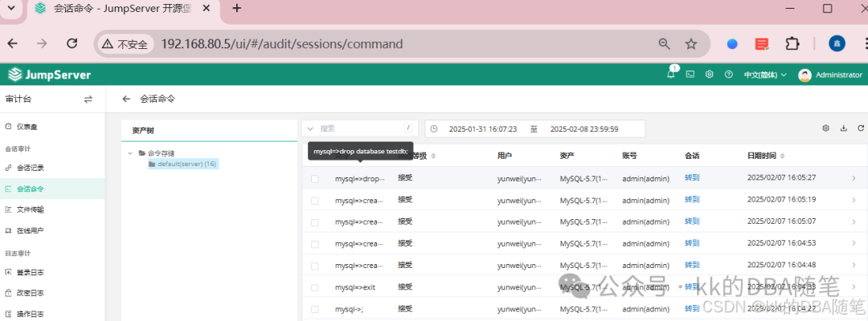Bookmark this page star icon

[691, 44]
